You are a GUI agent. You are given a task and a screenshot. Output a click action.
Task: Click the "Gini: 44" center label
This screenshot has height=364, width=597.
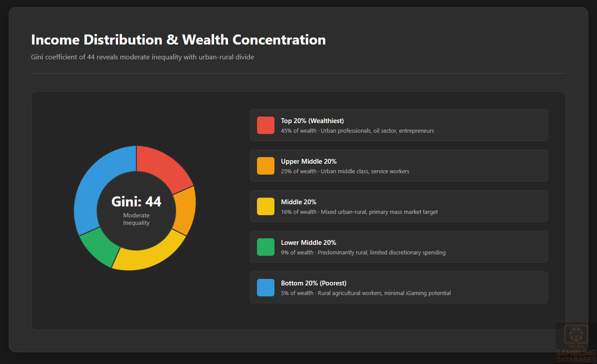136,202
